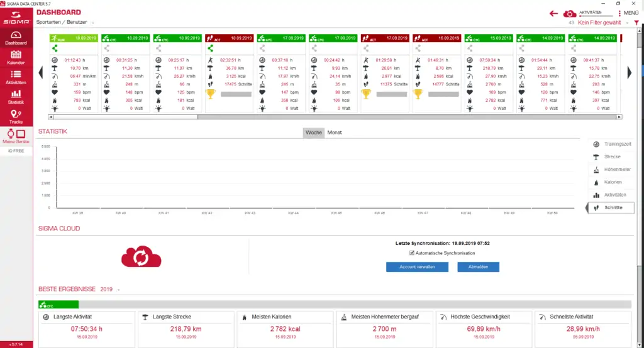The image size is (644, 348).
Task: Click the Sigma Cloud sync icon
Action: (143, 256)
